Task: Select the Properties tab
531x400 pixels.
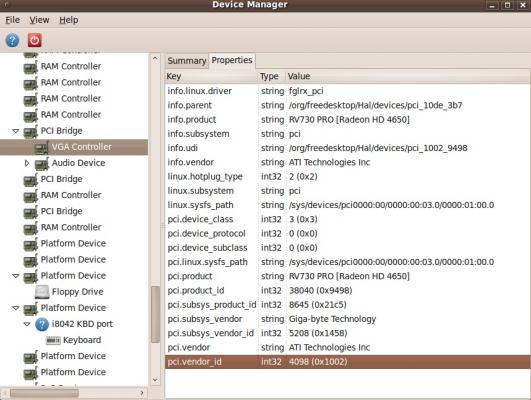Action: point(232,60)
